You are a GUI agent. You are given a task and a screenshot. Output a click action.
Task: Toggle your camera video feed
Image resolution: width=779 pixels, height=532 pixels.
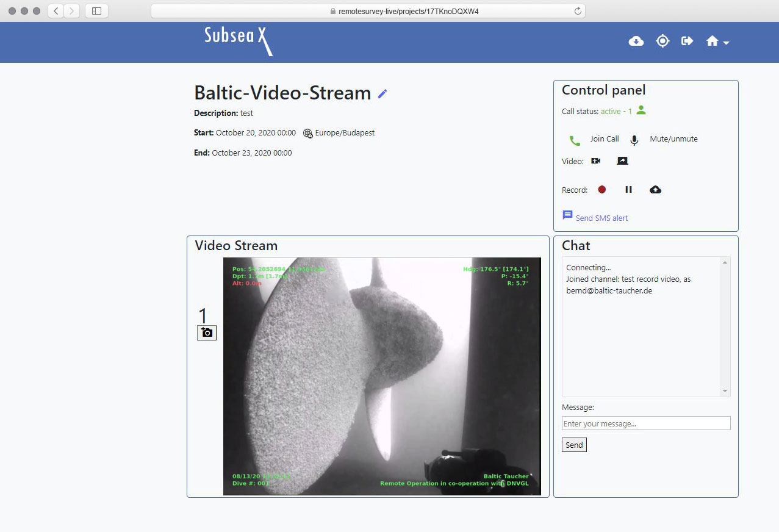[596, 160]
